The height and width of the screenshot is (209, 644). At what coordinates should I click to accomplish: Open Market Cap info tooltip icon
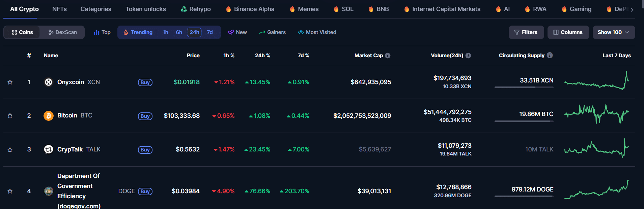388,56
